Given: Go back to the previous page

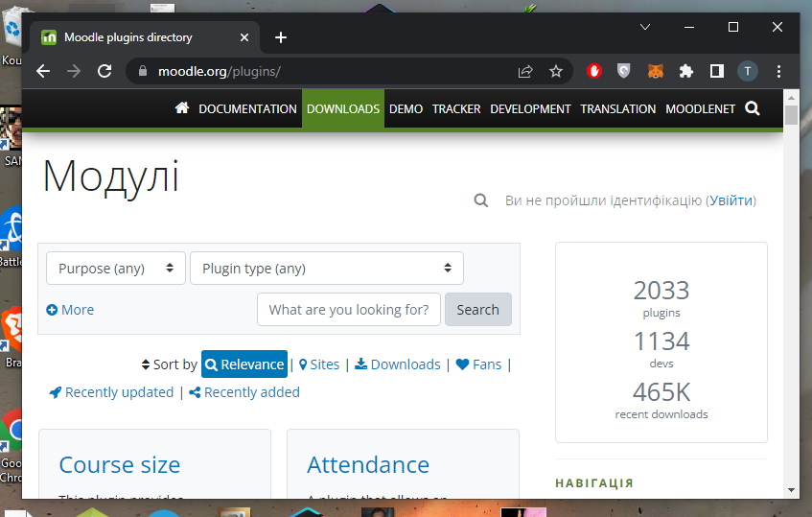Looking at the screenshot, I should pyautogui.click(x=43, y=72).
